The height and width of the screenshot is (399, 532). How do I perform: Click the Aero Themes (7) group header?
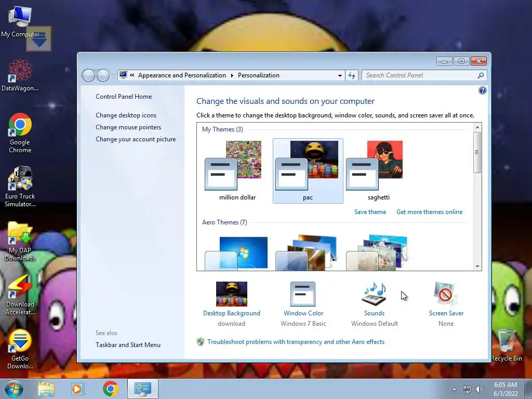[224, 222]
